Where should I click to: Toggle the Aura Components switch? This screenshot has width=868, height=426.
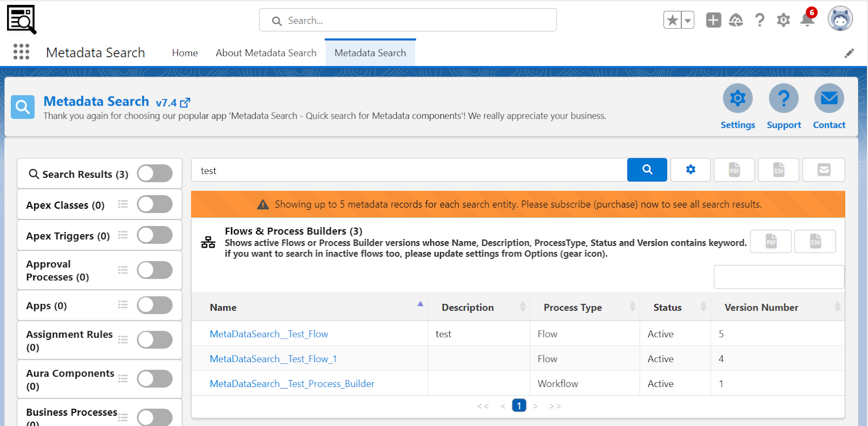click(155, 379)
